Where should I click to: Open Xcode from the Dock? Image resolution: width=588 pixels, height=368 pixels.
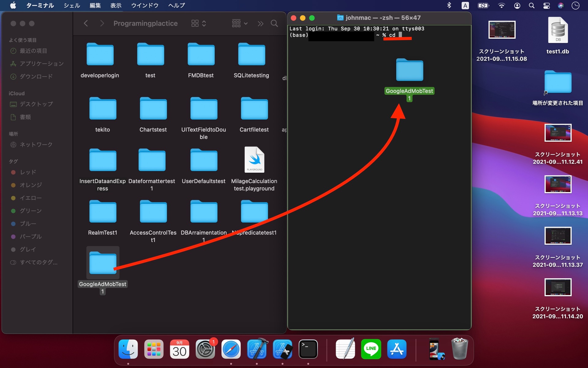coord(257,349)
